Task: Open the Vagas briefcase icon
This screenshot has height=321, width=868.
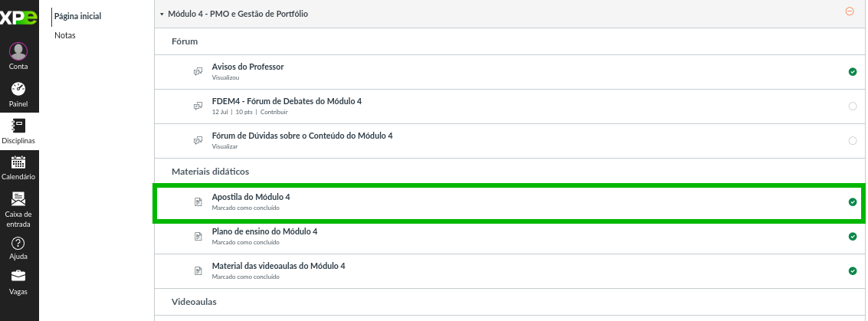Action: click(x=18, y=276)
